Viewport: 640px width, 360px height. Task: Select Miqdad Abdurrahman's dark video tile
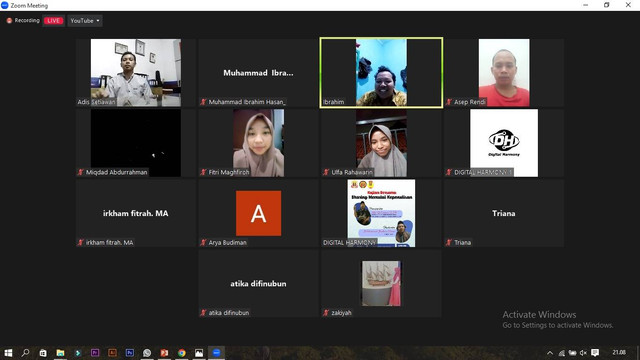click(136, 143)
